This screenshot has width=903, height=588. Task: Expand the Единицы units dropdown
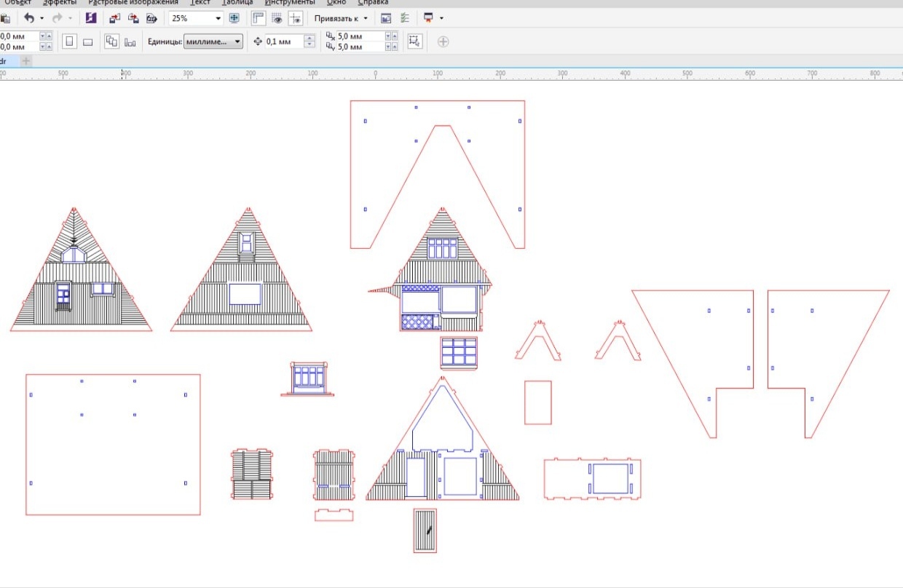point(237,41)
